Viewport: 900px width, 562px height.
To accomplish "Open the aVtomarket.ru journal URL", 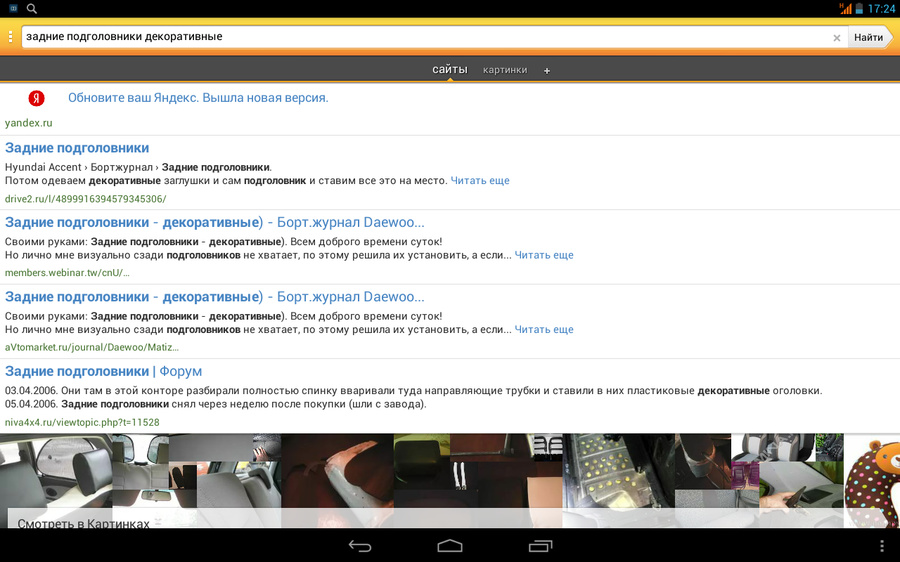I will coord(92,347).
